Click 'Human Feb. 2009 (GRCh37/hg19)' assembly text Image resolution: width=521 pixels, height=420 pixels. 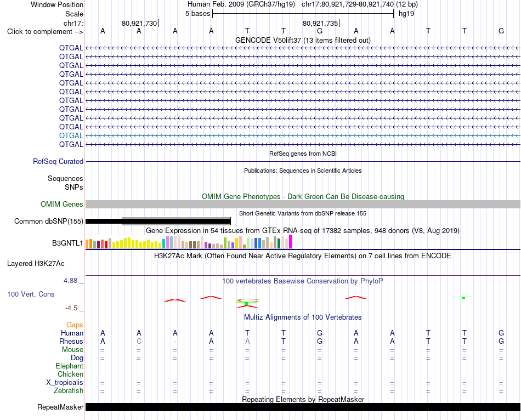(241, 4)
